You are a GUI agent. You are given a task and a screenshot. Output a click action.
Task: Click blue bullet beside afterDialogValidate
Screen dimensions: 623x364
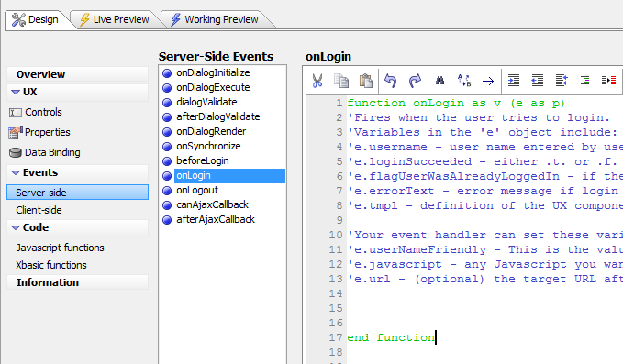(167, 117)
